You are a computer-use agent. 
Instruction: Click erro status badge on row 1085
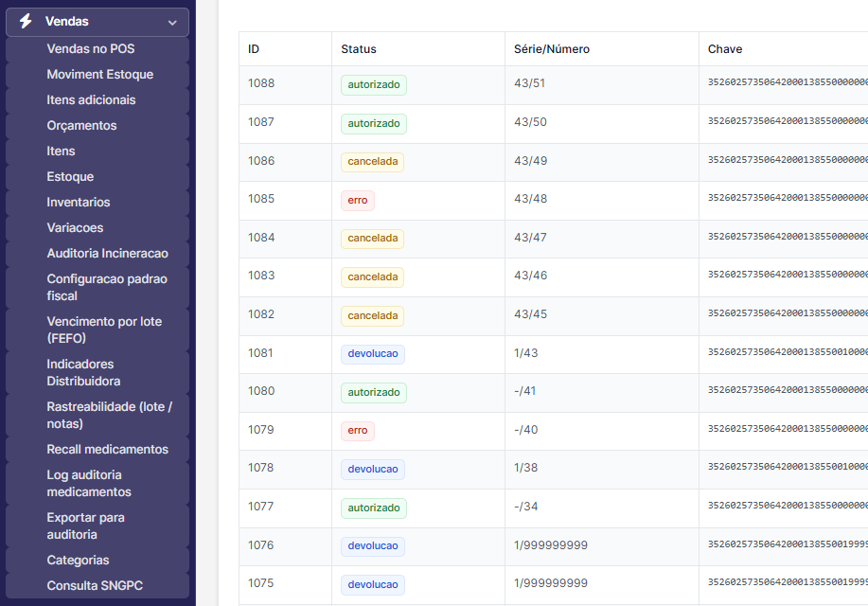click(x=358, y=201)
